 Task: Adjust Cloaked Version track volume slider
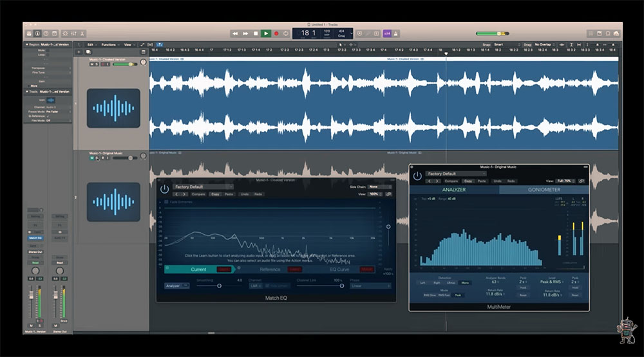(124, 64)
